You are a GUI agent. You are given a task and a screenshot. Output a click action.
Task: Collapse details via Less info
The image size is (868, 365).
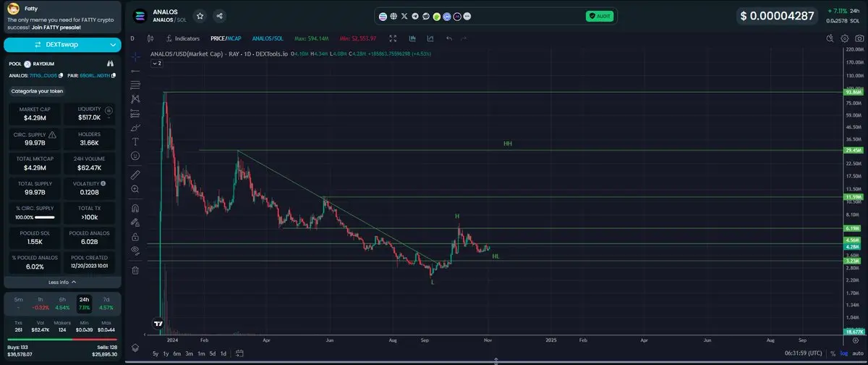coord(62,282)
